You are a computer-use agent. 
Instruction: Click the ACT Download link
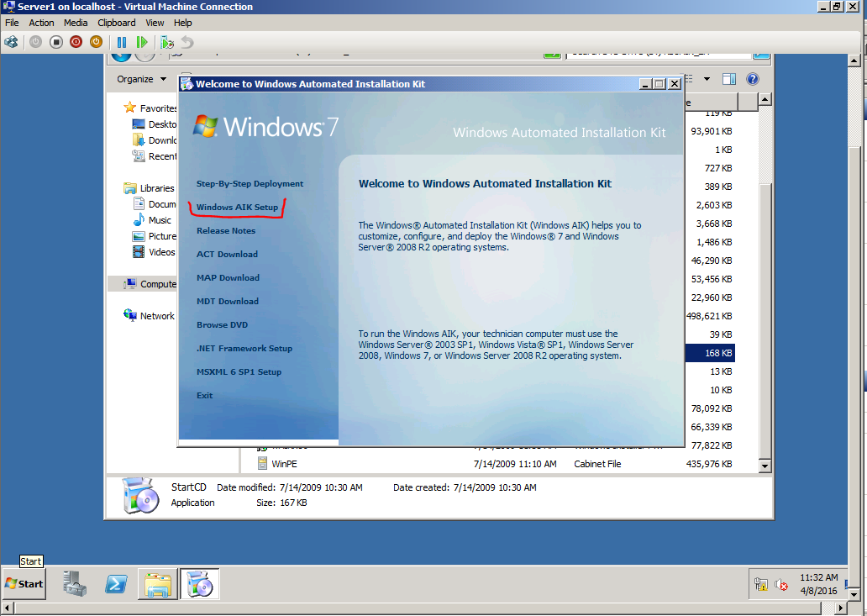pos(228,255)
